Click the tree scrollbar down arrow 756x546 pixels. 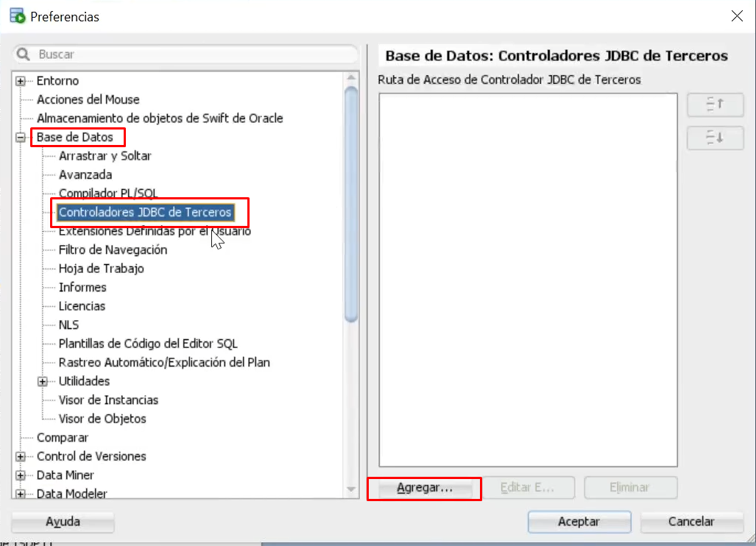pyautogui.click(x=351, y=489)
